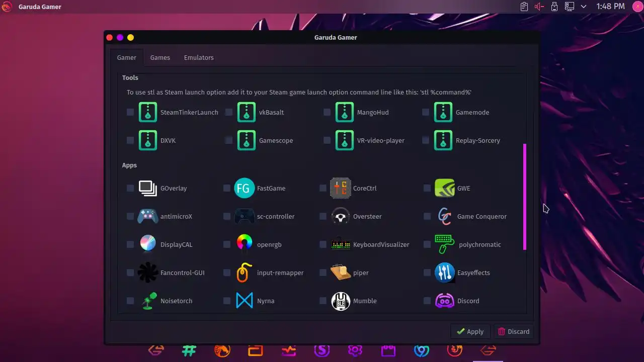Viewport: 644px width, 362px height.
Task: Click the KeyboardVisualizer icon
Action: 340,244
